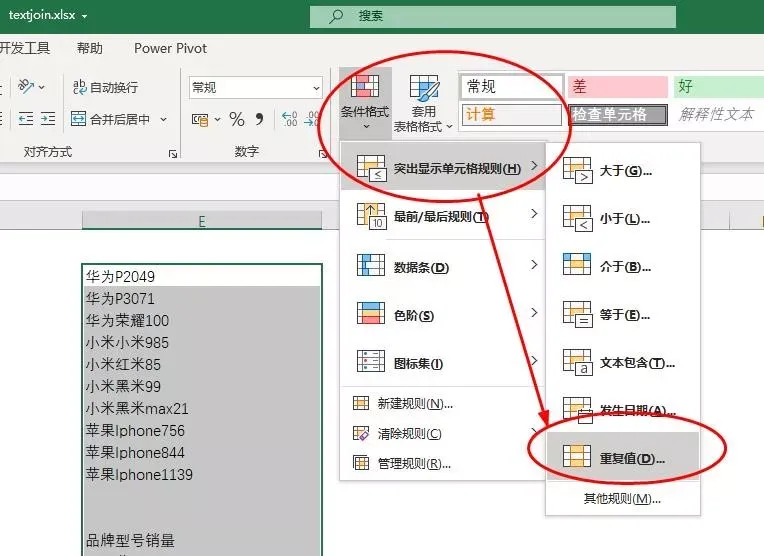
Task: Open Format as Table (套用表格格式)
Action: (x=423, y=104)
